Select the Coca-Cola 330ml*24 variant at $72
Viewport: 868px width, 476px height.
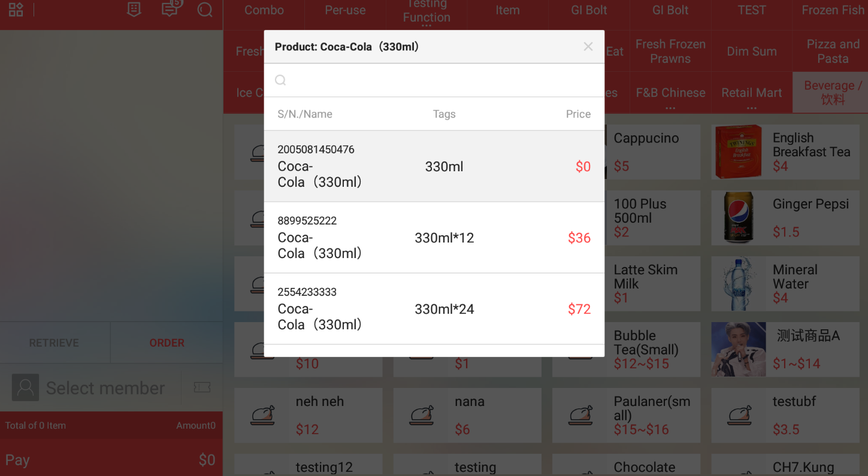(434, 309)
